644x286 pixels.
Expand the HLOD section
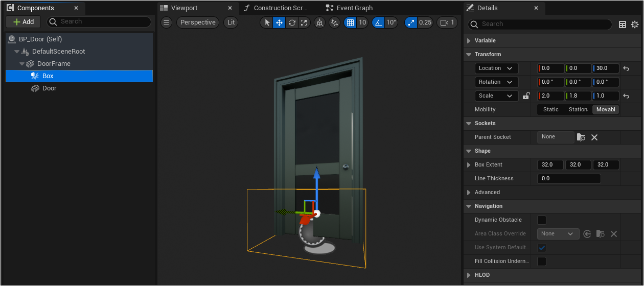click(x=469, y=275)
